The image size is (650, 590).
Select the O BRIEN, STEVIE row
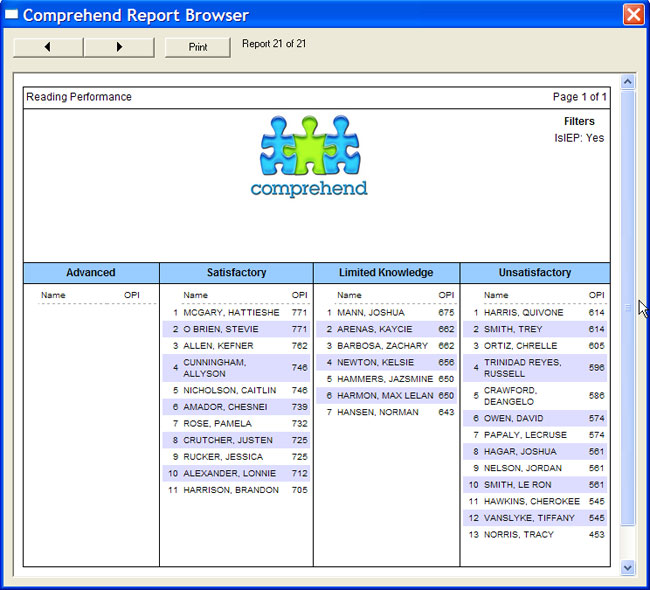pyautogui.click(x=236, y=329)
